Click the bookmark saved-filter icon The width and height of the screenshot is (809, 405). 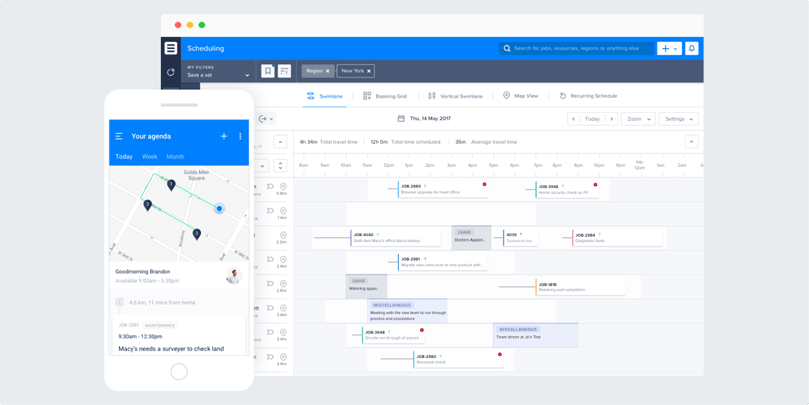tap(267, 71)
